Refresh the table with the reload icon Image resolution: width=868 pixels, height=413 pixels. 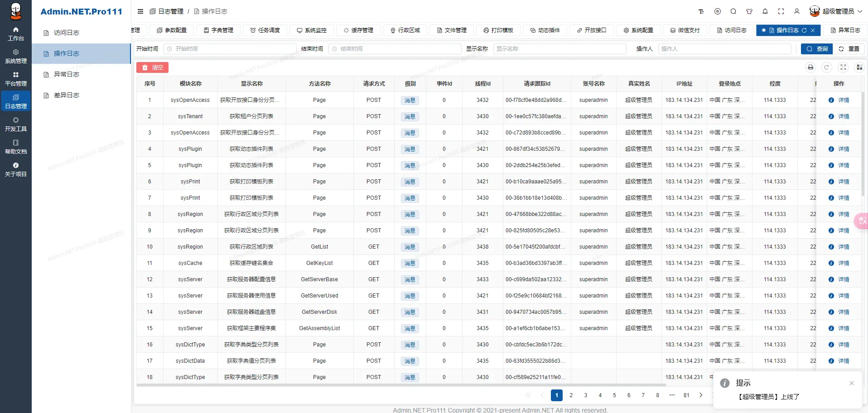[827, 67]
